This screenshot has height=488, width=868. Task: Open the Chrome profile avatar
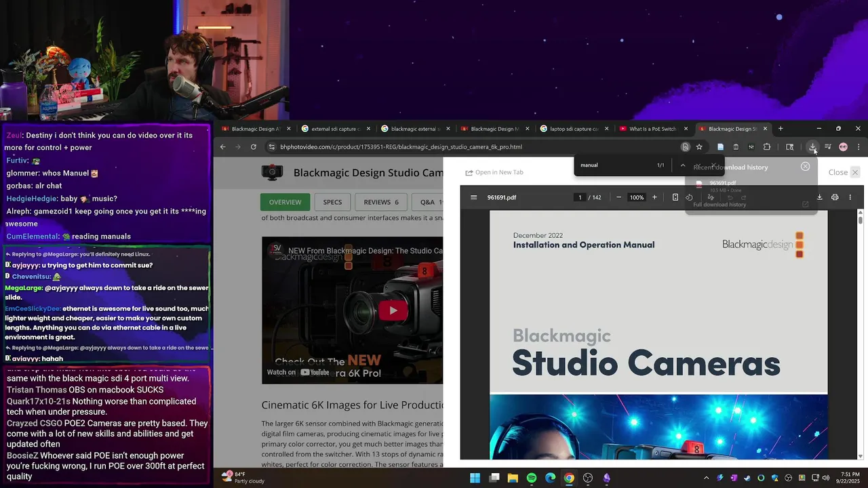pos(843,147)
